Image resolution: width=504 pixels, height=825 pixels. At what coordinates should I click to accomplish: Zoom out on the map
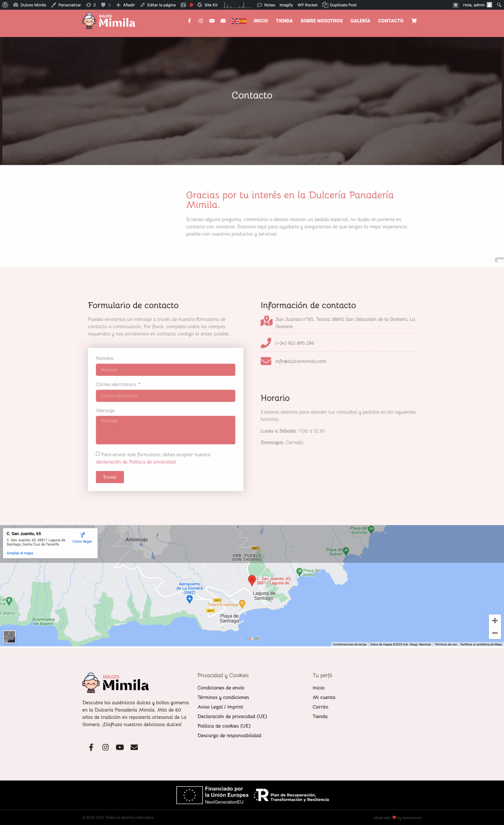coord(495,633)
